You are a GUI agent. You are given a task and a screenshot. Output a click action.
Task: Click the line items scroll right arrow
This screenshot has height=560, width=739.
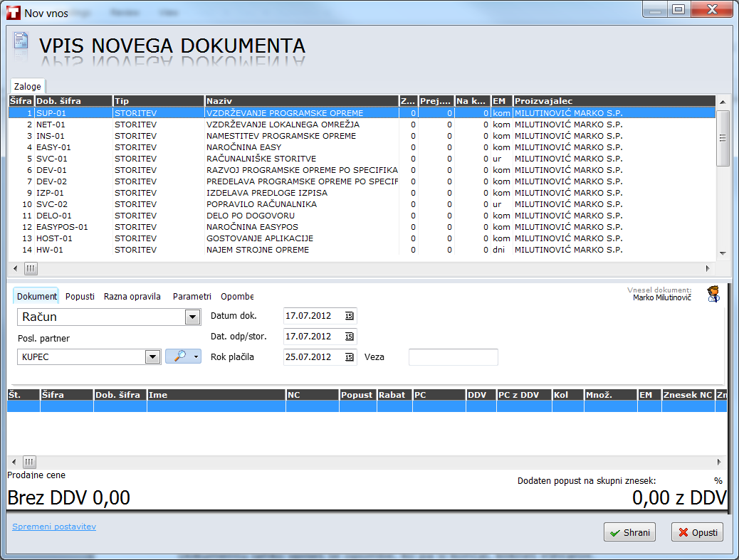[x=719, y=462]
